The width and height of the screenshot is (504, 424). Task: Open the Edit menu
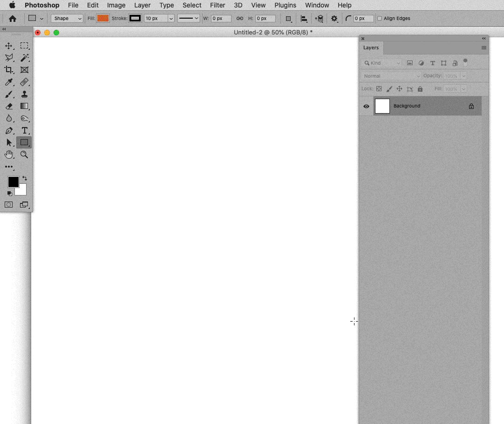click(x=93, y=5)
